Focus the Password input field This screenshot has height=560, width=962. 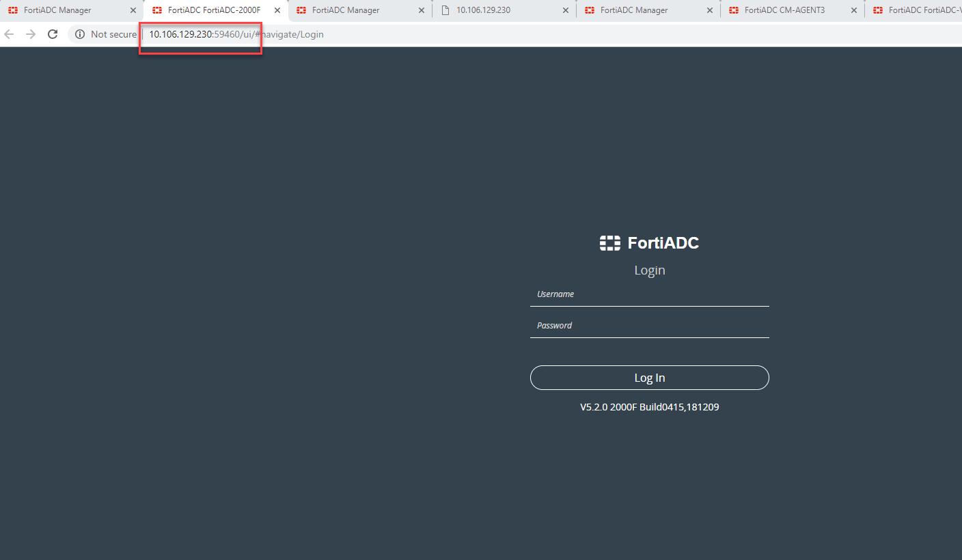[x=650, y=326]
